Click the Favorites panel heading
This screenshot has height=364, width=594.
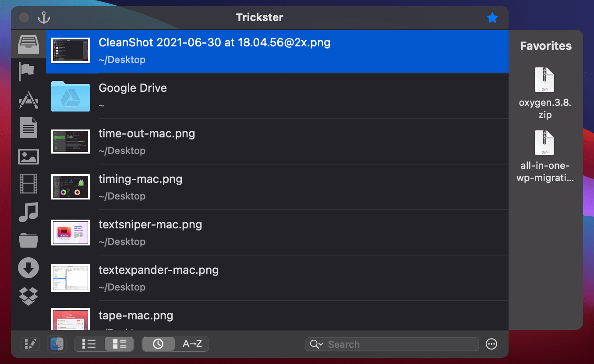click(x=546, y=46)
